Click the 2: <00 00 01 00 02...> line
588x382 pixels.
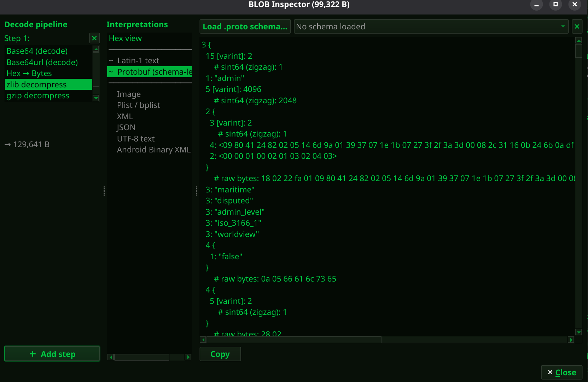click(x=273, y=156)
